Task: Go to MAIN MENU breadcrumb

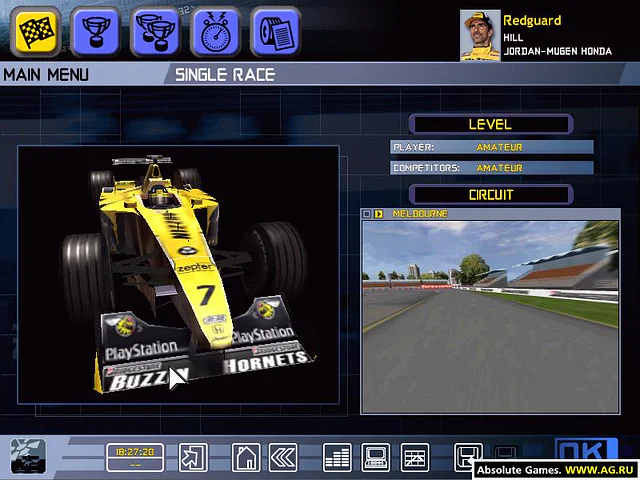Action: 46,75
